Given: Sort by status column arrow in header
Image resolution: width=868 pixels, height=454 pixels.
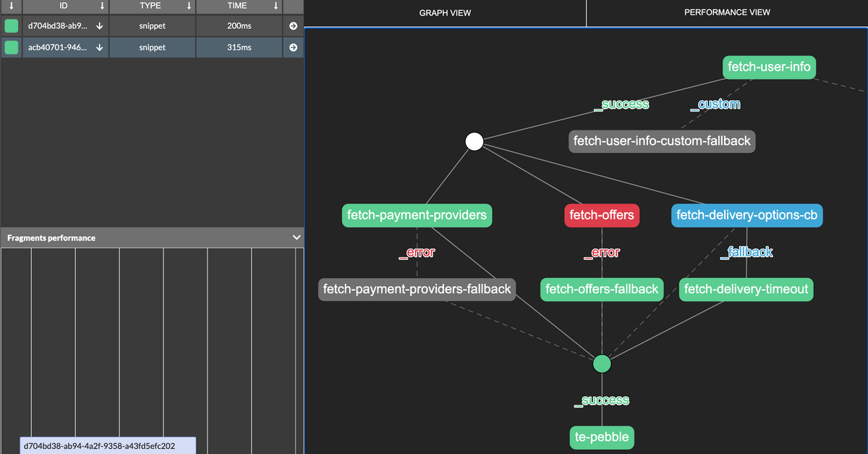Looking at the screenshot, I should 12,6.
